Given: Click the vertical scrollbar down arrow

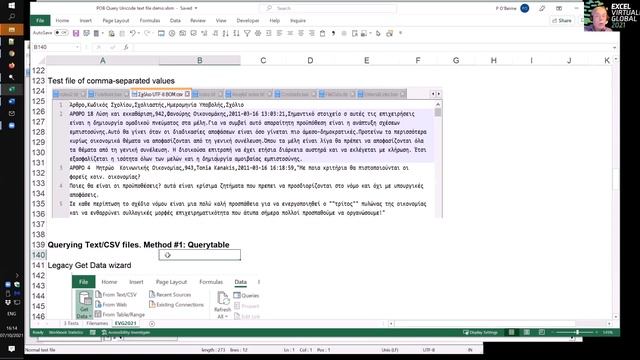Looking at the screenshot, I should tap(616, 317).
